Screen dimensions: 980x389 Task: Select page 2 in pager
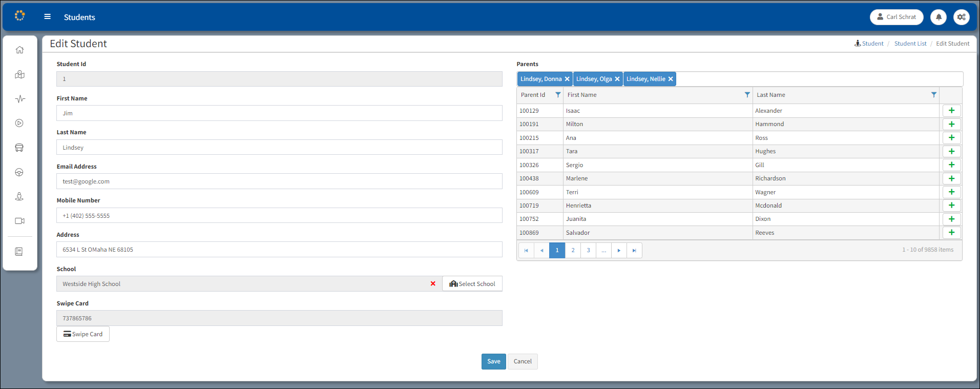573,251
